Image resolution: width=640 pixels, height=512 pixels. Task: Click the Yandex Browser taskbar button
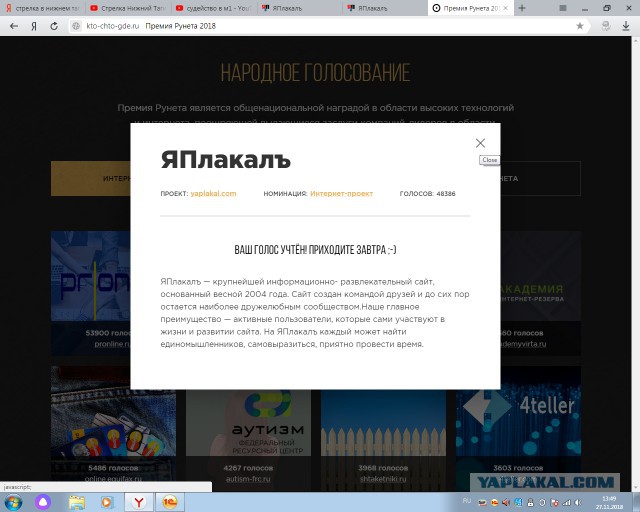[x=139, y=502]
